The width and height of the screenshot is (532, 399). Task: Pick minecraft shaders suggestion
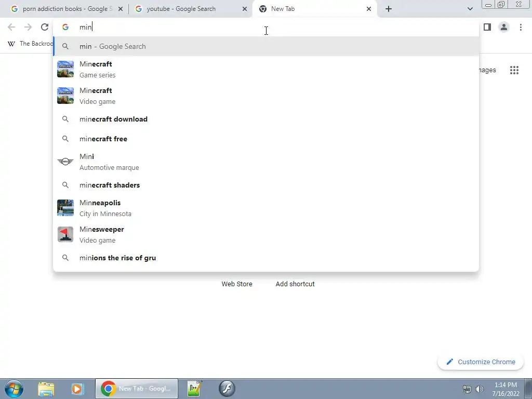tap(266, 185)
